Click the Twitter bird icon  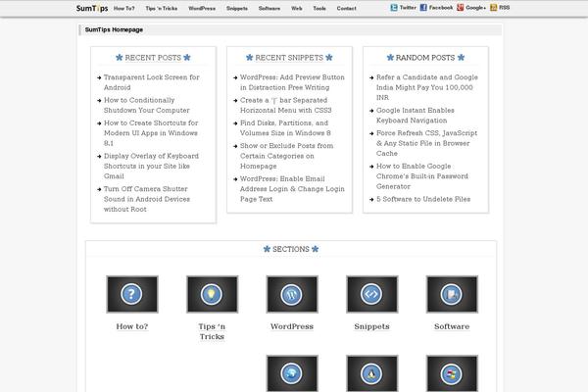tap(394, 8)
